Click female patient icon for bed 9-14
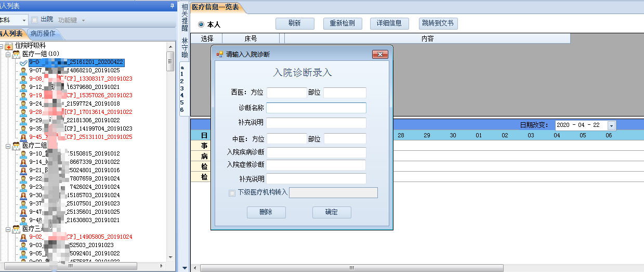The height and width of the screenshot is (272, 644). point(23,162)
